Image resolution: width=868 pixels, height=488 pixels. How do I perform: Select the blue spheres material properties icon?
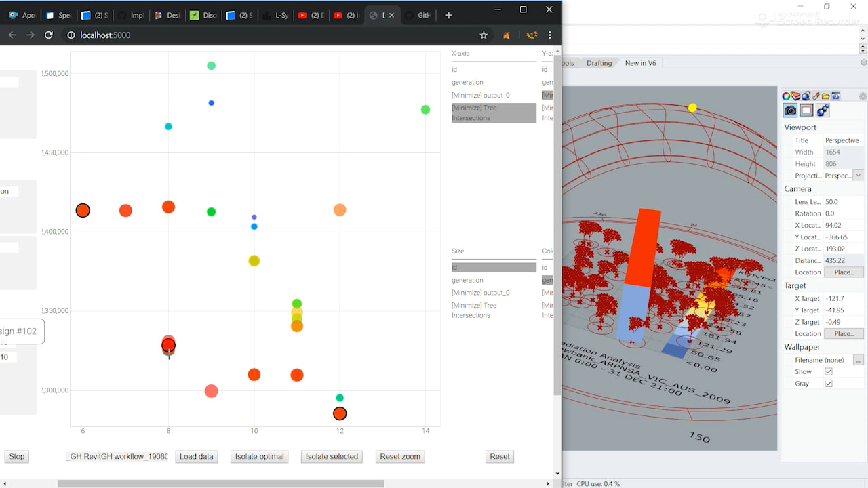[823, 110]
